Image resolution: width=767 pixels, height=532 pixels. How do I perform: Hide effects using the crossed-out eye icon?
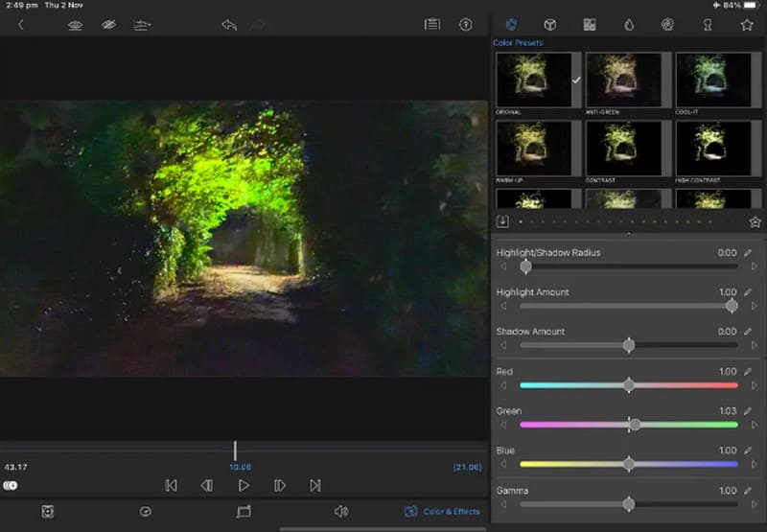pyautogui.click(x=108, y=25)
